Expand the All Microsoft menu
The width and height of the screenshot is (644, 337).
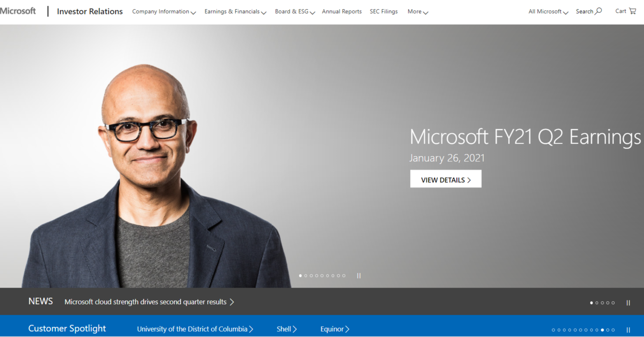pyautogui.click(x=548, y=12)
